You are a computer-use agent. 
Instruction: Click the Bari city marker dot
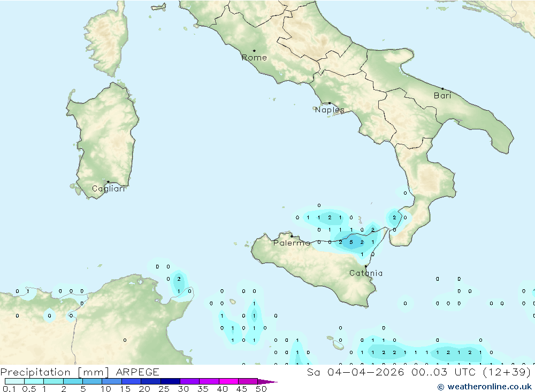(442, 89)
